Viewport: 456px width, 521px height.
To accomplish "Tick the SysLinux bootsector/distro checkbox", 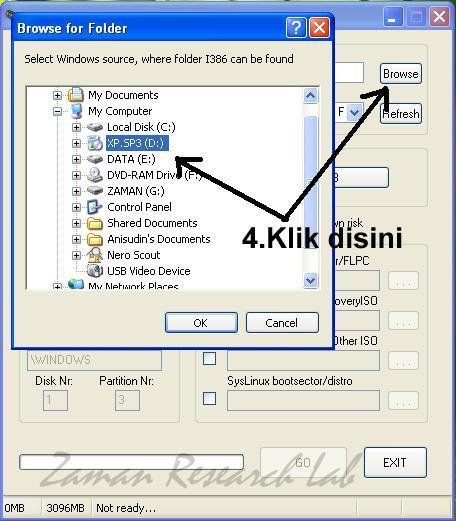I will [209, 399].
